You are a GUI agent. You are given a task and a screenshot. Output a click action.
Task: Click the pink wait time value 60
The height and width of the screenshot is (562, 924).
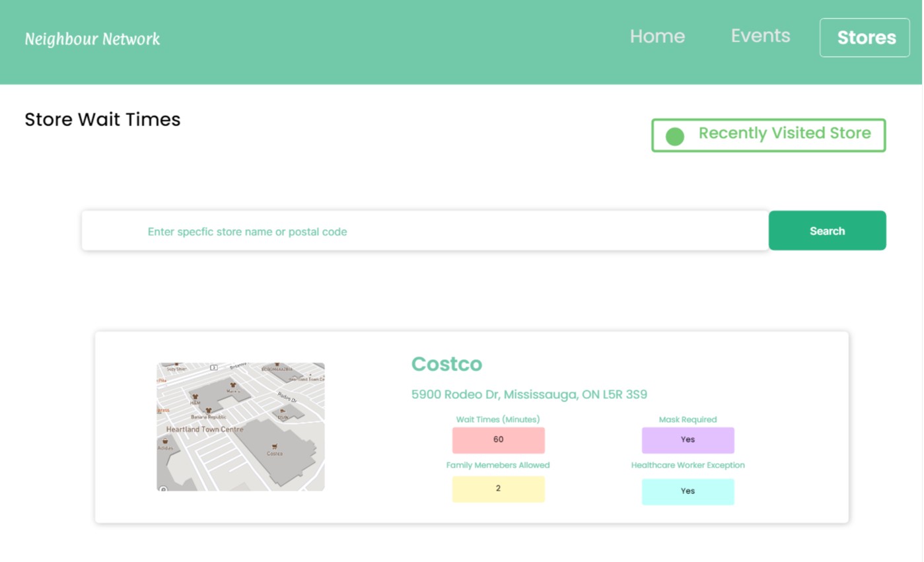coord(498,440)
